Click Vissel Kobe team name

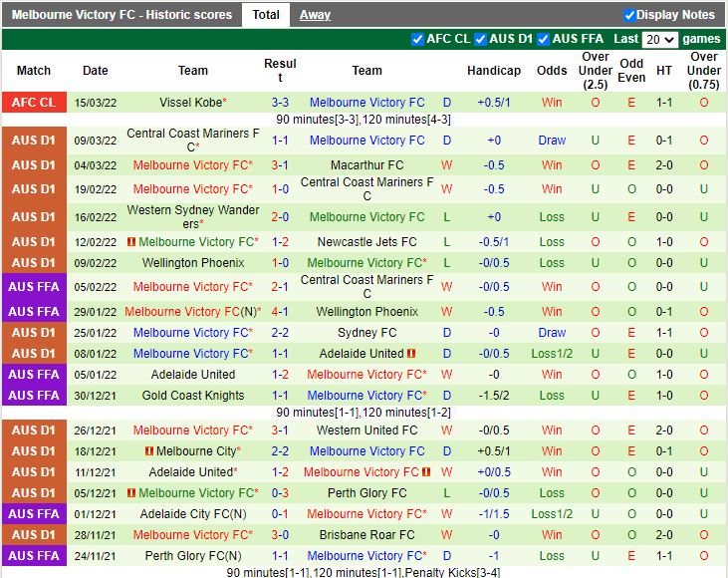pos(192,103)
